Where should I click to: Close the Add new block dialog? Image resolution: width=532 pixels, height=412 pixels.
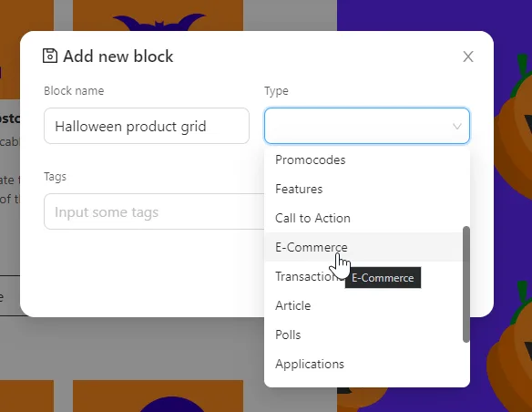tap(468, 57)
